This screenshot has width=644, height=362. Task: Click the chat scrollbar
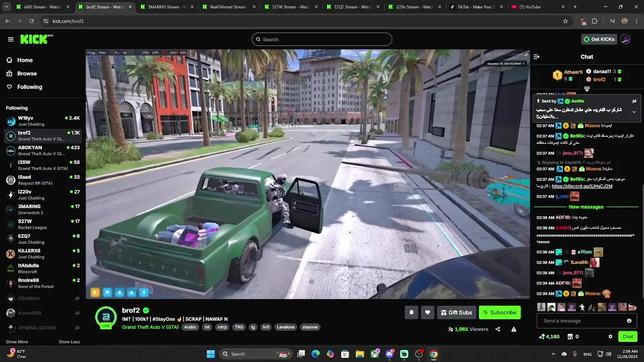642,241
